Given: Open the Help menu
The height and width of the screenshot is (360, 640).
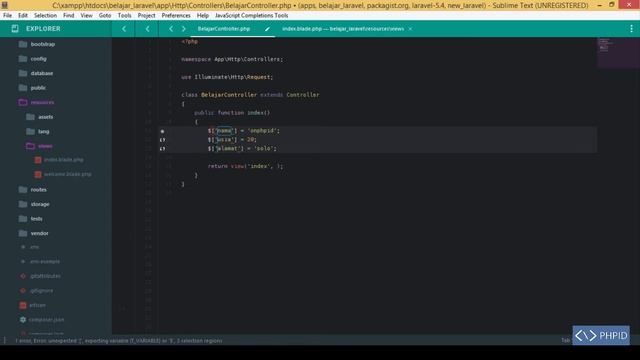Looking at the screenshot, I should pyautogui.click(x=202, y=16).
